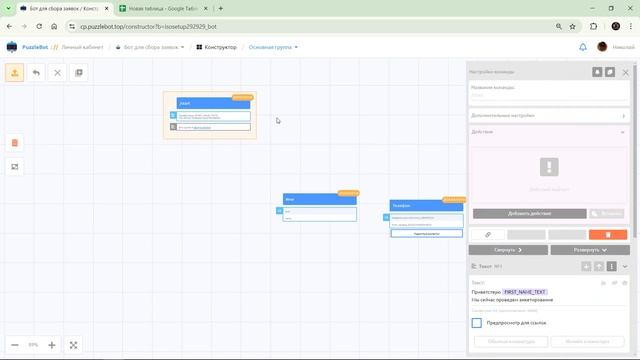Screen dimensions: 640x360
Task: Click the fit-to-screen arrows icon
Action: click(x=73, y=345)
